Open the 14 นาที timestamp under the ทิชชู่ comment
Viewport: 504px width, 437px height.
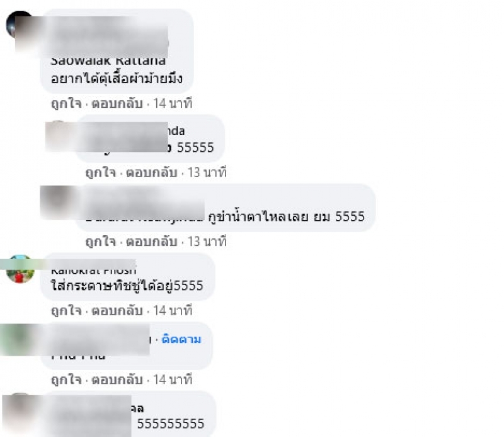(x=173, y=311)
